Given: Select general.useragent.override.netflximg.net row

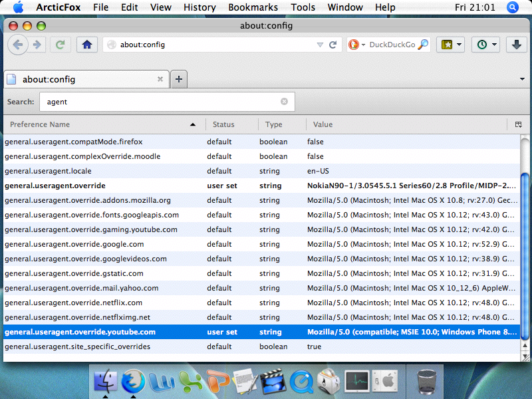Looking at the screenshot, I should (261, 317).
